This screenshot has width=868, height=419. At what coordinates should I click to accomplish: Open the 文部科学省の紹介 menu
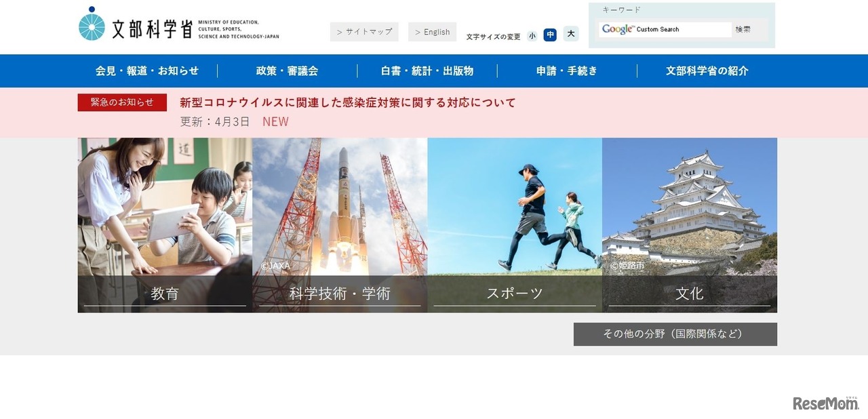(708, 71)
